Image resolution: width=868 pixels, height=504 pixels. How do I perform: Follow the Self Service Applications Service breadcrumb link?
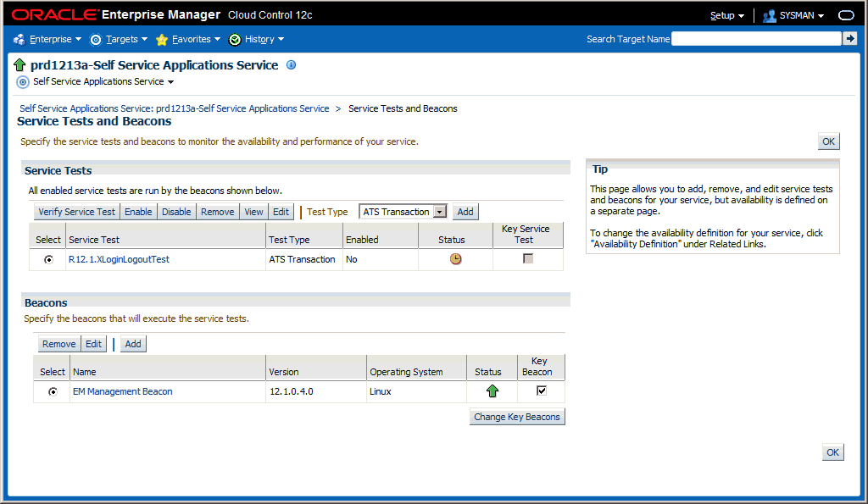click(x=175, y=108)
